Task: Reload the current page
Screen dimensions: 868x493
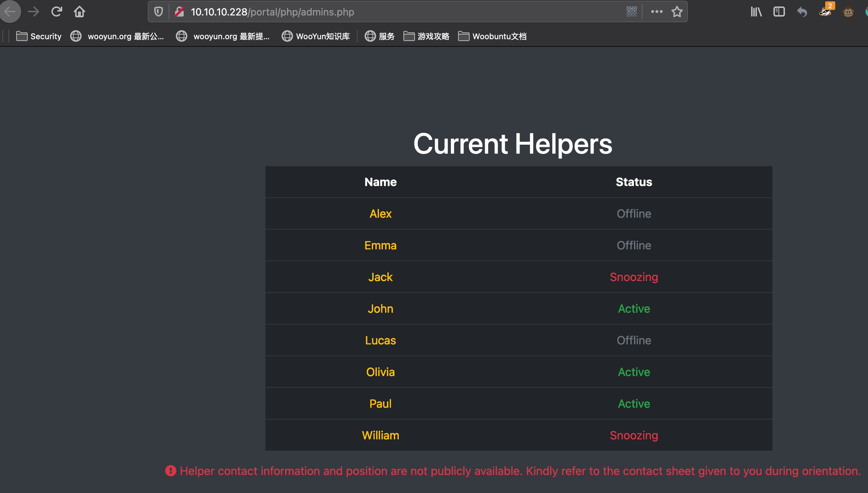Action: click(56, 12)
